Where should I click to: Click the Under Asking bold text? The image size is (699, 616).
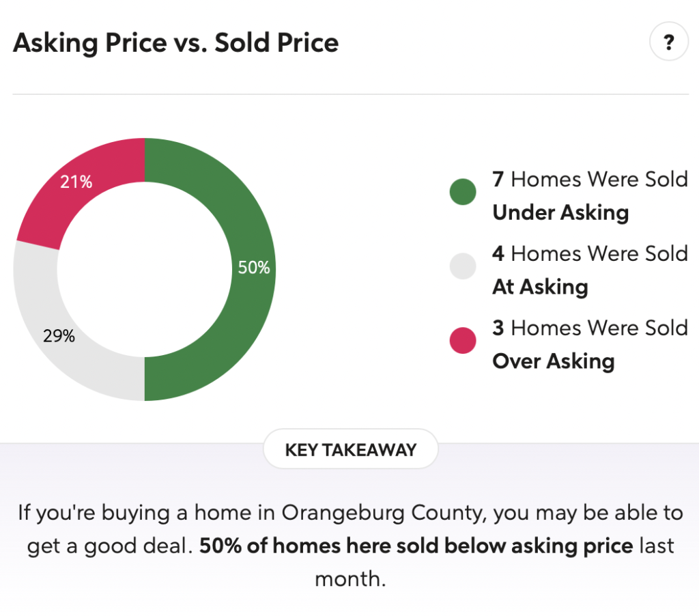click(561, 212)
